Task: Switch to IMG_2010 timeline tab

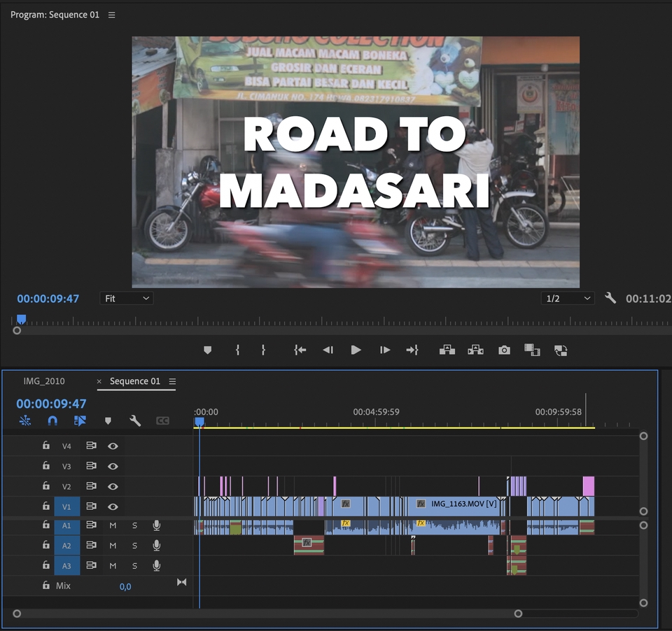Action: (x=44, y=381)
